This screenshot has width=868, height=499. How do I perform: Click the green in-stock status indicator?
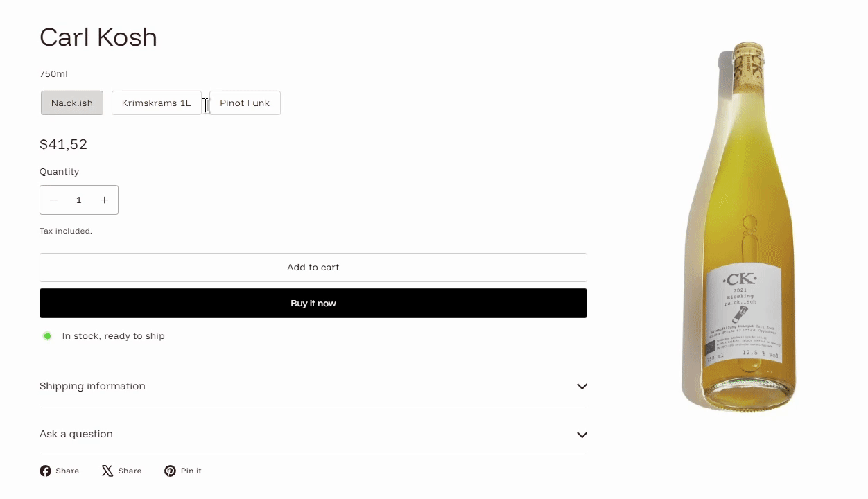coord(47,336)
